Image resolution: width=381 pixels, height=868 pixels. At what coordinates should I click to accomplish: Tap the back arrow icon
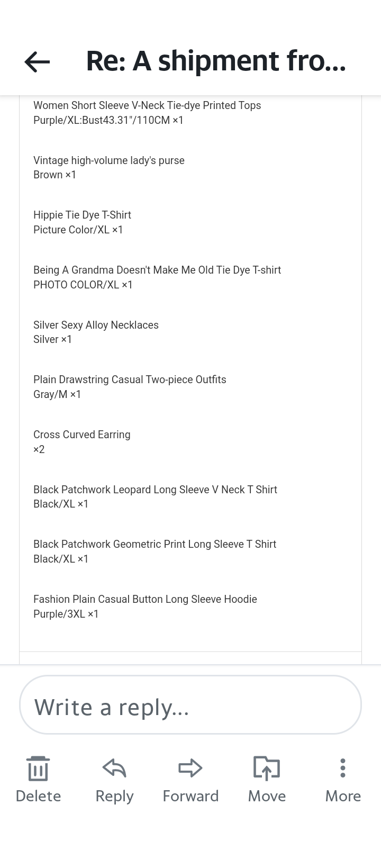point(37,62)
